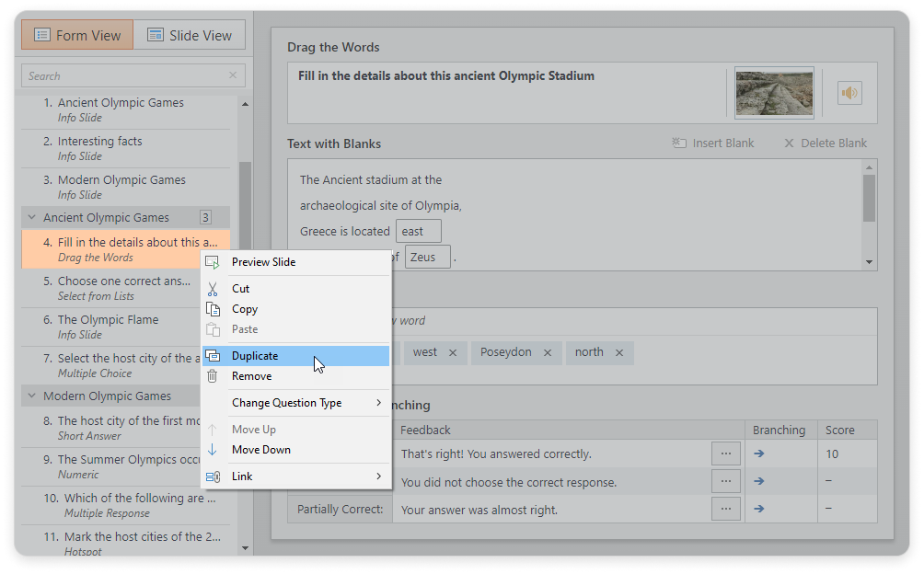The width and height of the screenshot is (924, 574).
Task: Select slide 1 Ancient Olympic Games Info Slide
Action: pyautogui.click(x=125, y=110)
